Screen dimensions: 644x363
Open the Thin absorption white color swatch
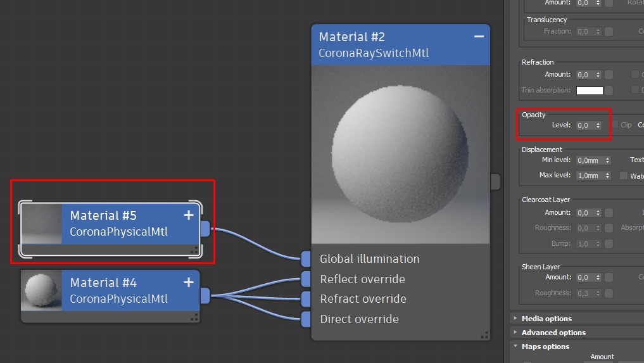pyautogui.click(x=590, y=91)
